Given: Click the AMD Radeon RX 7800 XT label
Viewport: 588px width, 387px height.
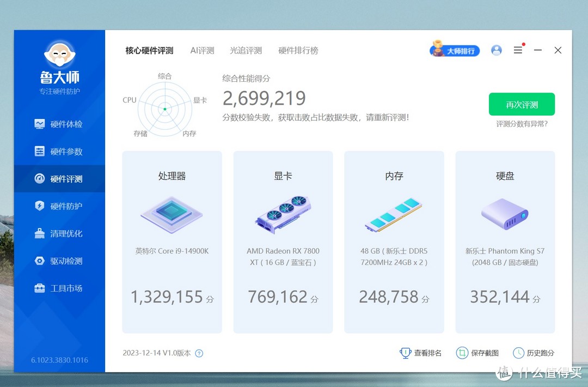Looking at the screenshot, I should pos(283,256).
